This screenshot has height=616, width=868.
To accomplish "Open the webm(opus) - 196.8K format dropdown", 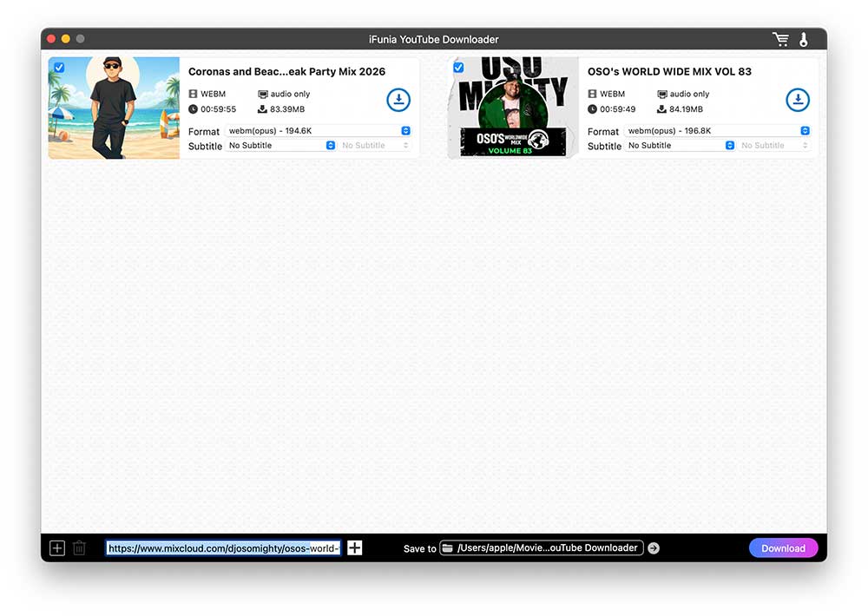I will coord(717,131).
